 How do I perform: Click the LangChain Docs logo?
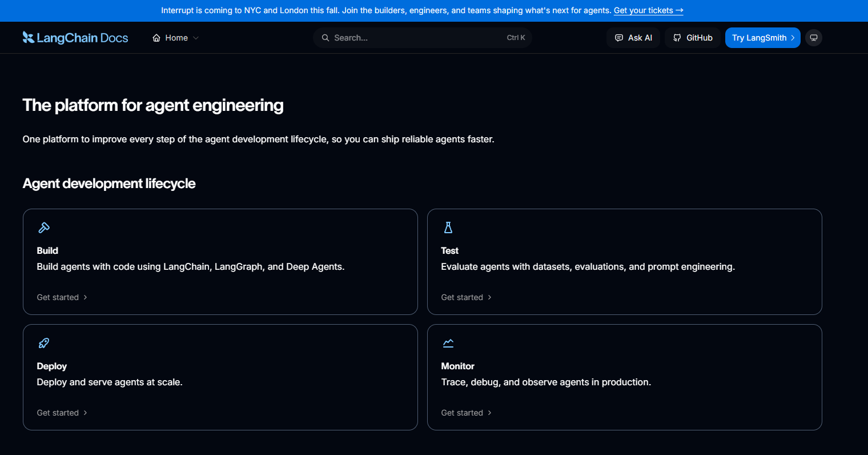point(75,38)
